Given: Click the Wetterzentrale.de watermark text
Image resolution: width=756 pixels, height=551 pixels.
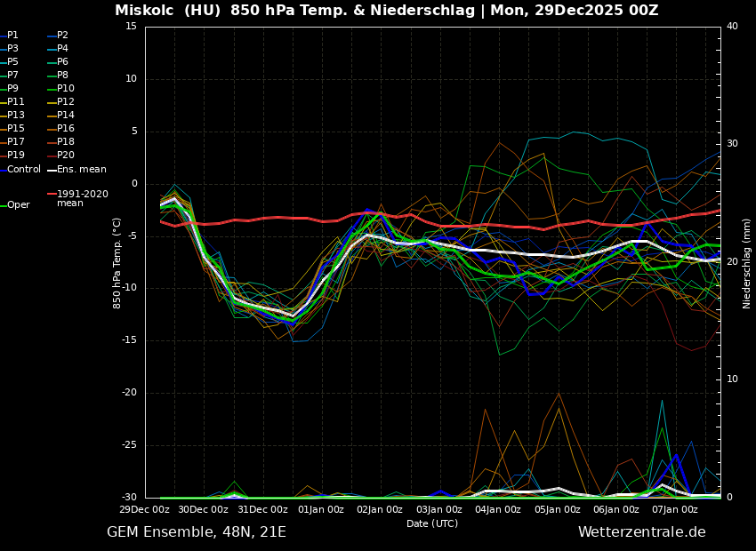Looking at the screenshot, I should click(x=641, y=532).
